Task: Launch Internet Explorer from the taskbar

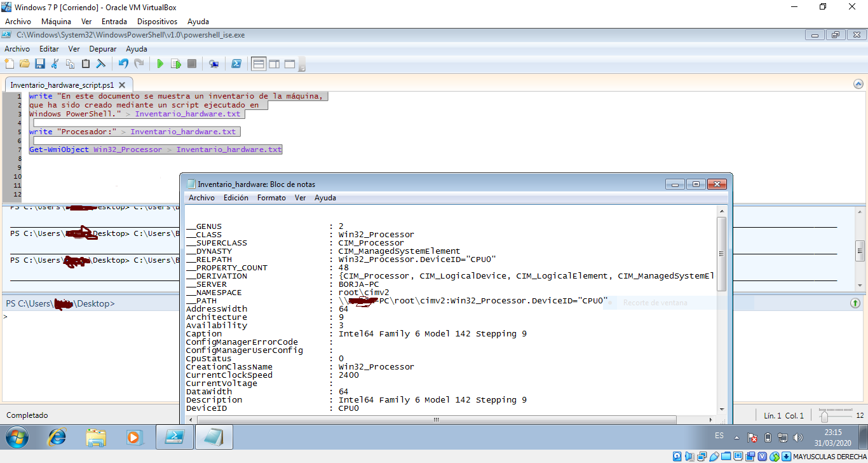Action: tap(57, 437)
